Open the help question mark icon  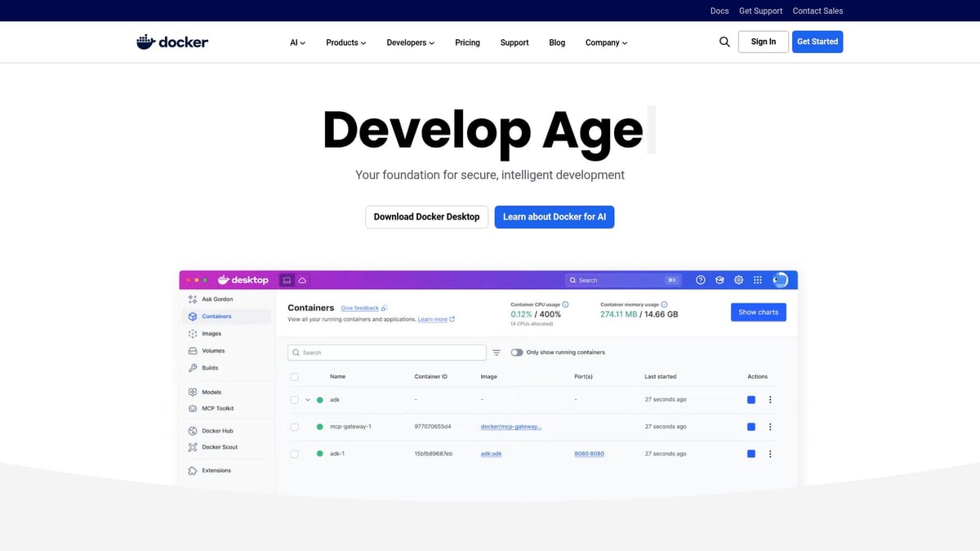[701, 280]
